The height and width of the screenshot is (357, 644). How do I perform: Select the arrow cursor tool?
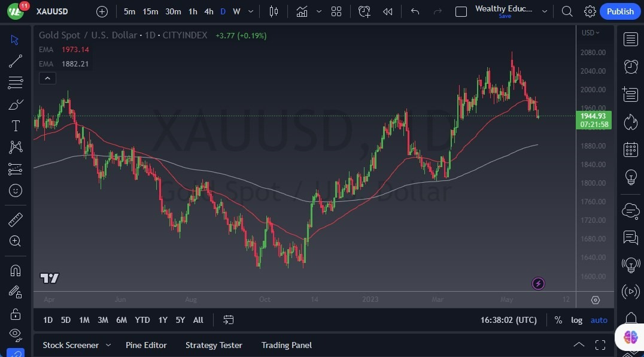pyautogui.click(x=15, y=40)
